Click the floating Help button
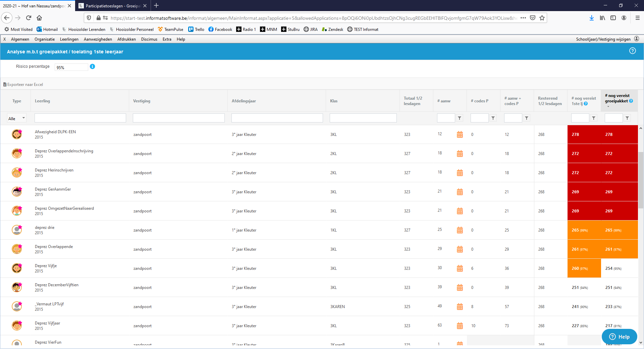Screen dimensions: 644x349 [619, 337]
